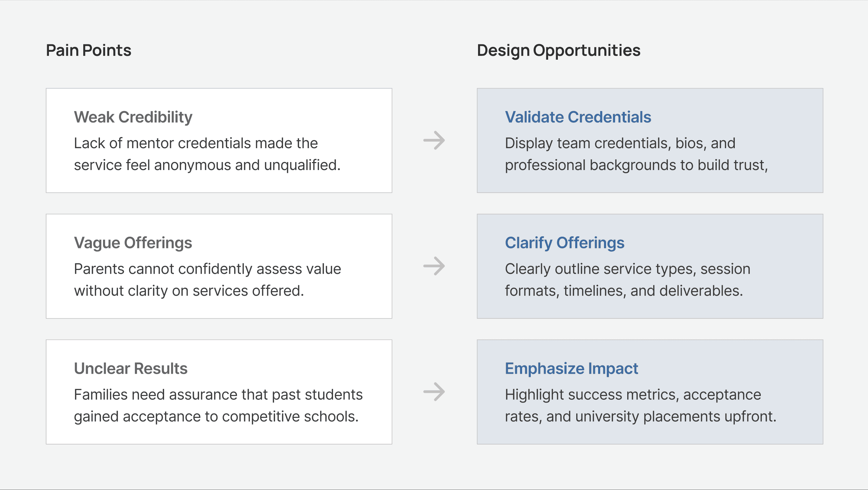This screenshot has height=490, width=868.
Task: Click the Validate Credentials title
Action: pos(578,117)
